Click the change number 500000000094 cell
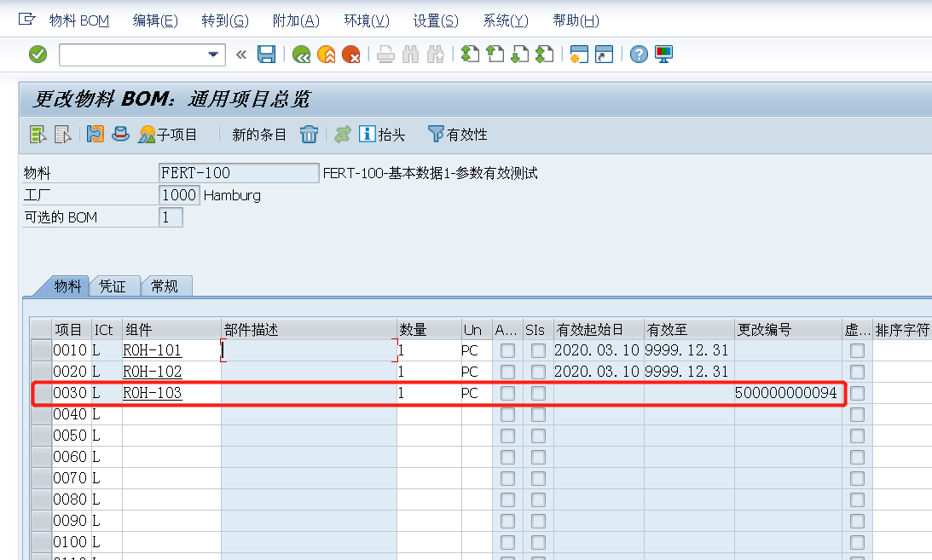This screenshot has width=932, height=560. tap(788, 393)
